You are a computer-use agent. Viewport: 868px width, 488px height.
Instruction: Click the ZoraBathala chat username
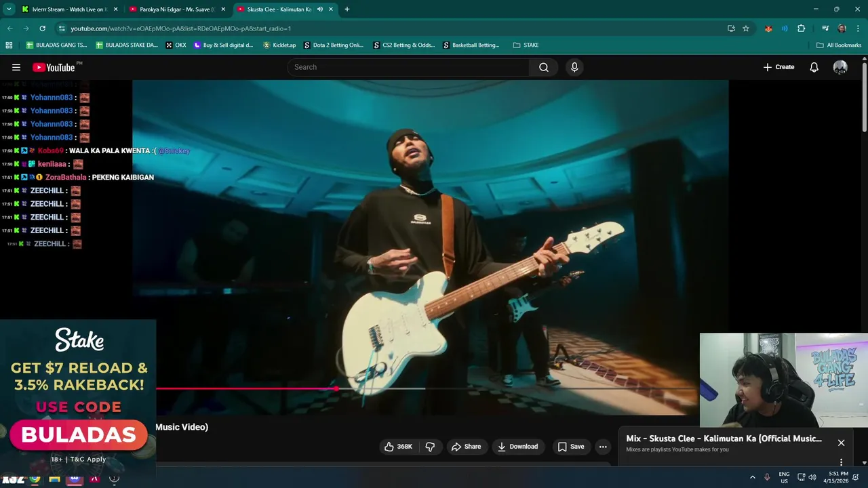[x=66, y=178]
